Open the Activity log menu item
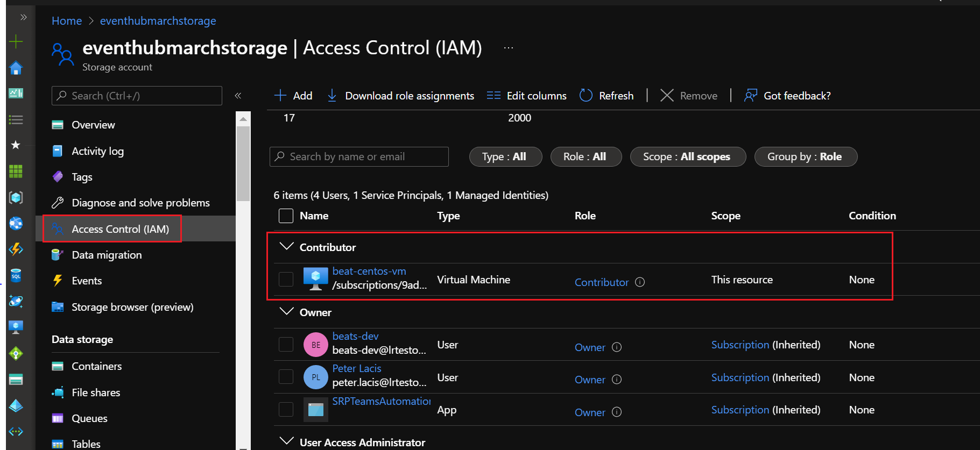The height and width of the screenshot is (450, 980). click(97, 151)
